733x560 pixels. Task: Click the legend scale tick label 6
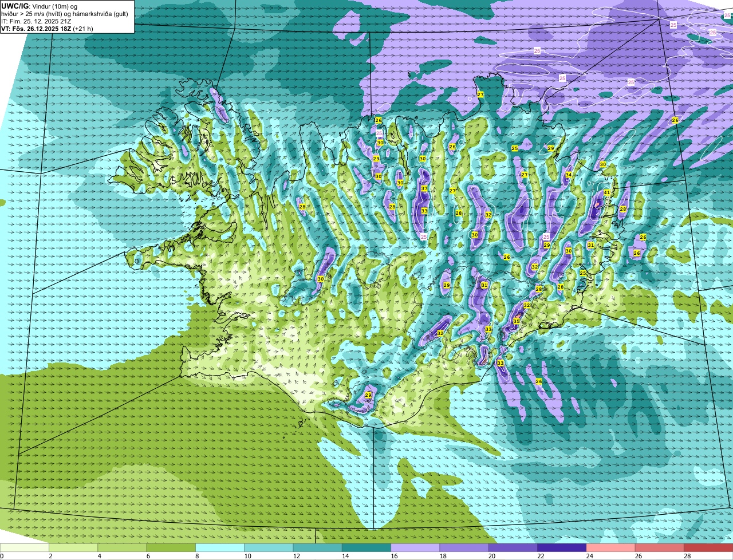pos(148,556)
